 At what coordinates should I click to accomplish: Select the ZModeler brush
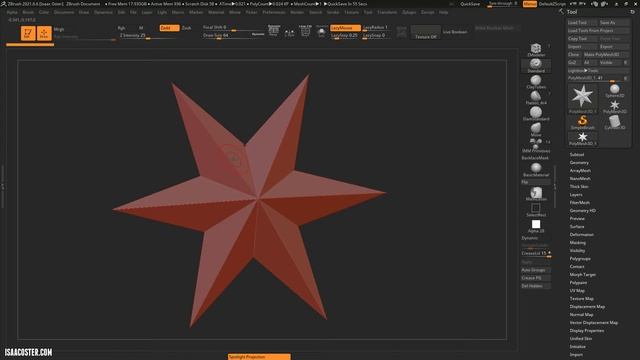[x=536, y=50]
